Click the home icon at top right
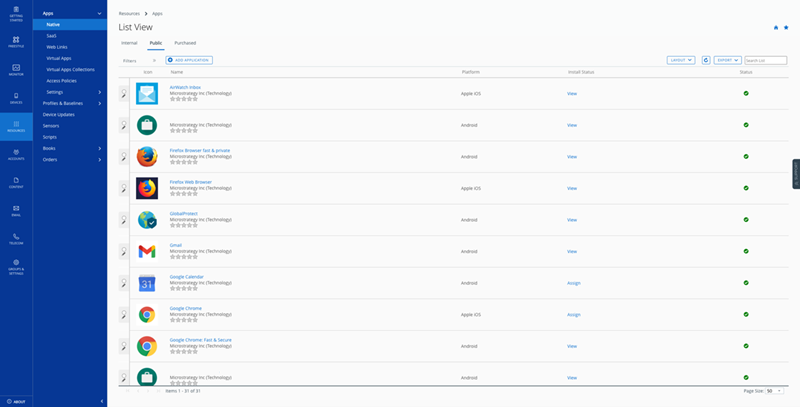The image size is (800, 407). [x=776, y=27]
